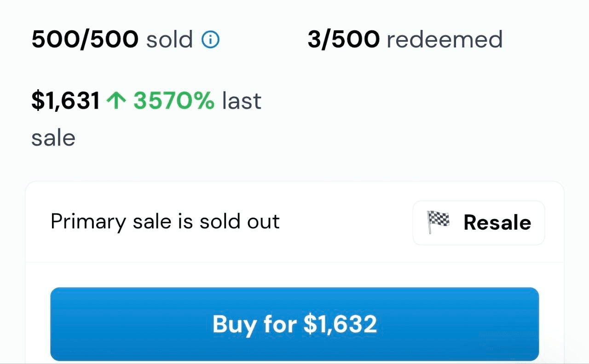Click the green 3570% increase value
This screenshot has width=589, height=364.
point(174,101)
